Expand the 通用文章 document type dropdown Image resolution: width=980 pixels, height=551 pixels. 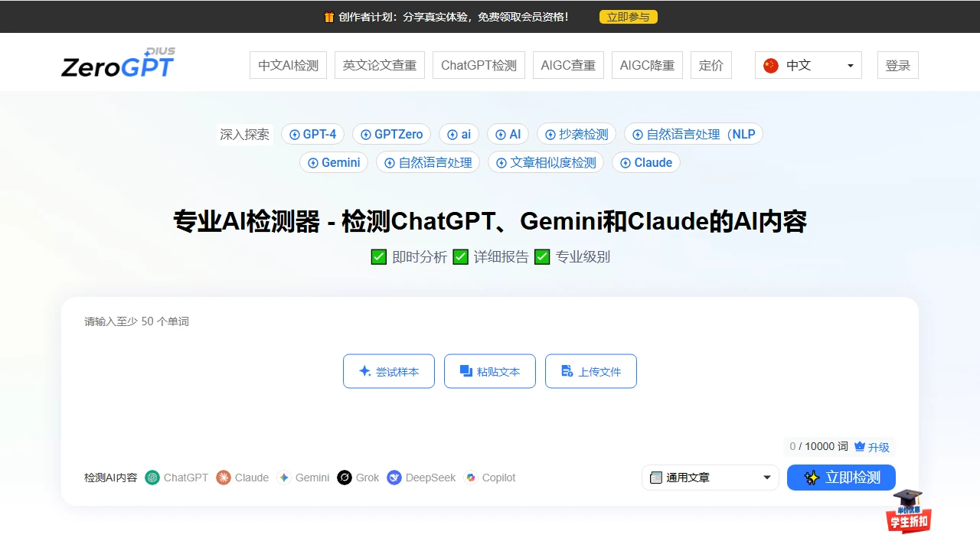(x=710, y=478)
